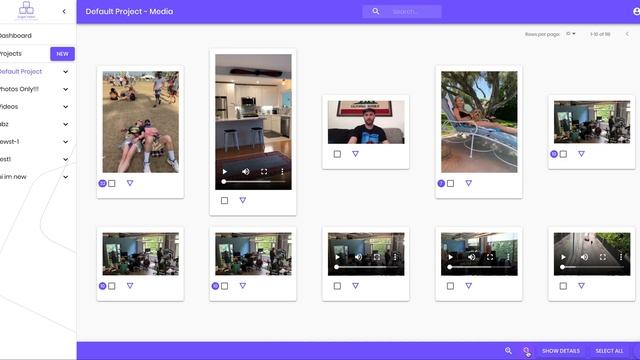Click the triangle icon under the man in black t-shirt
640x360 pixels.
click(355, 154)
